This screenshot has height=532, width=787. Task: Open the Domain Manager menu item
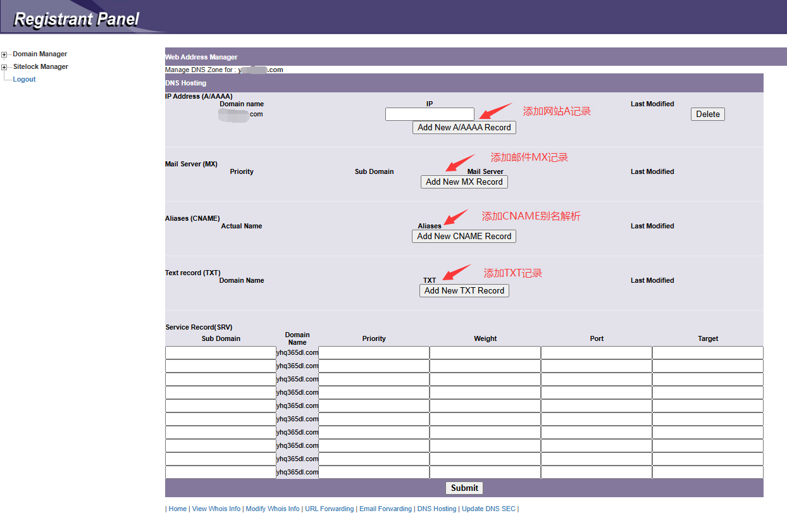pyautogui.click(x=40, y=54)
